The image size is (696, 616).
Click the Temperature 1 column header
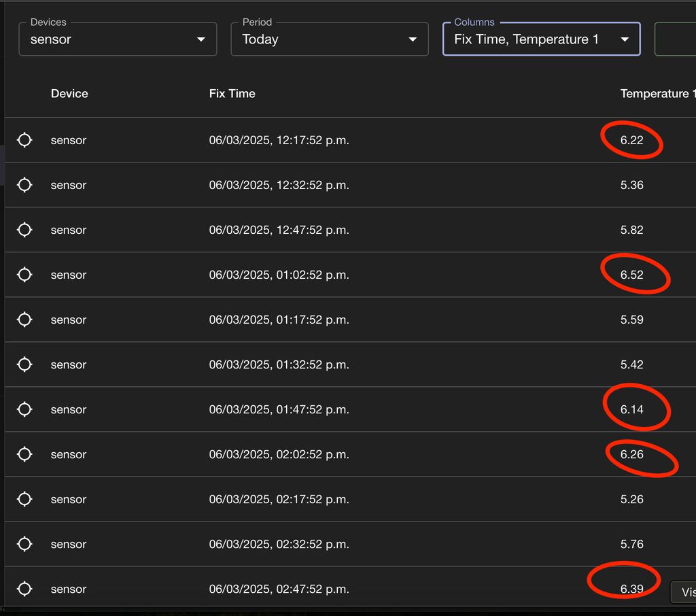657,94
